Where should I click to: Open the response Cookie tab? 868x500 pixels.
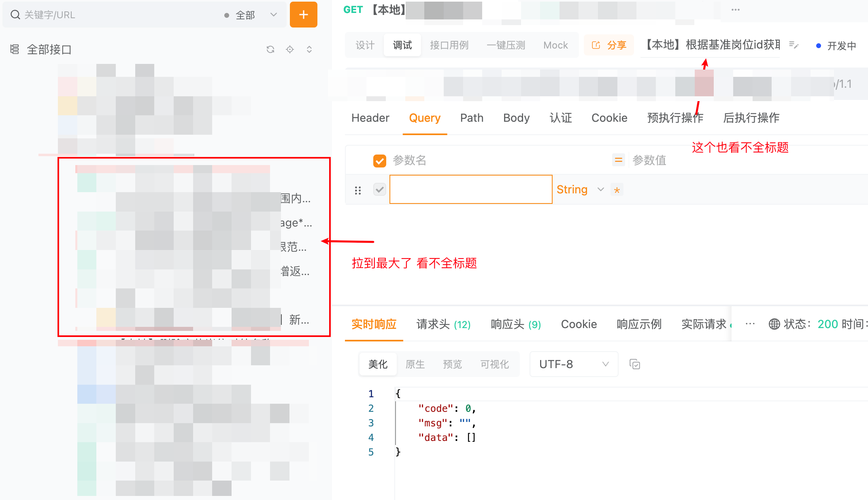coord(579,324)
